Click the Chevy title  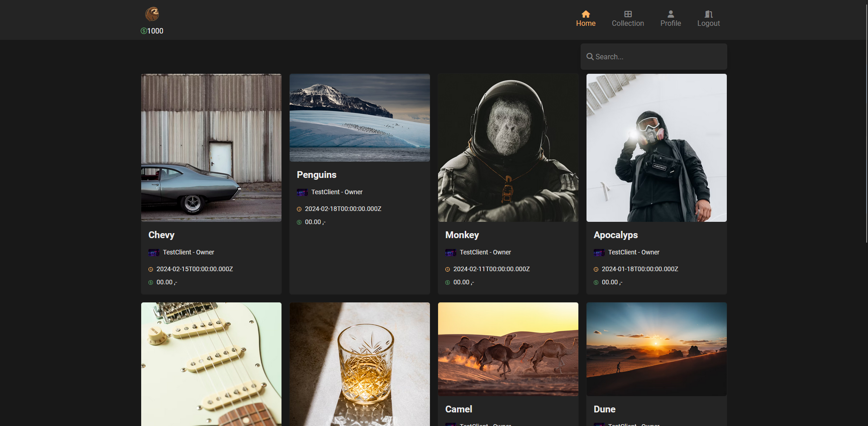click(x=162, y=235)
